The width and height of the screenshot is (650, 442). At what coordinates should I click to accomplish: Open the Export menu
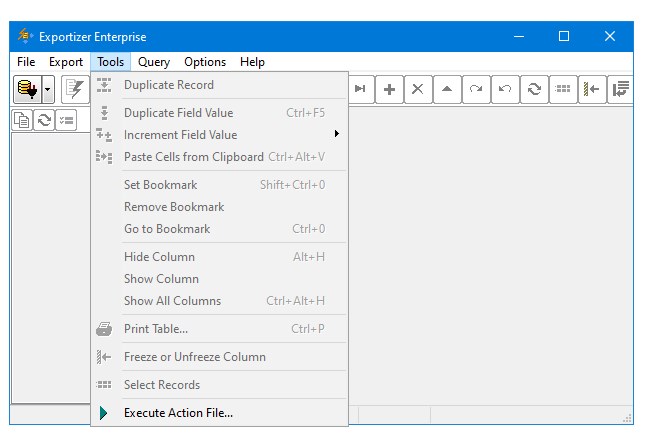(x=66, y=62)
